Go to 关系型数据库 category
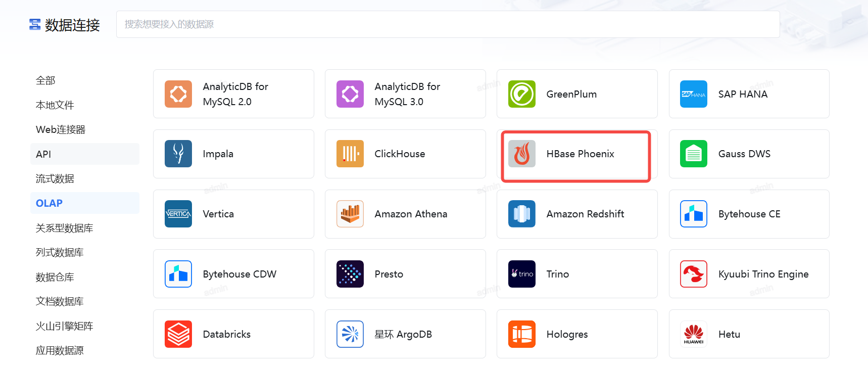 coord(64,228)
